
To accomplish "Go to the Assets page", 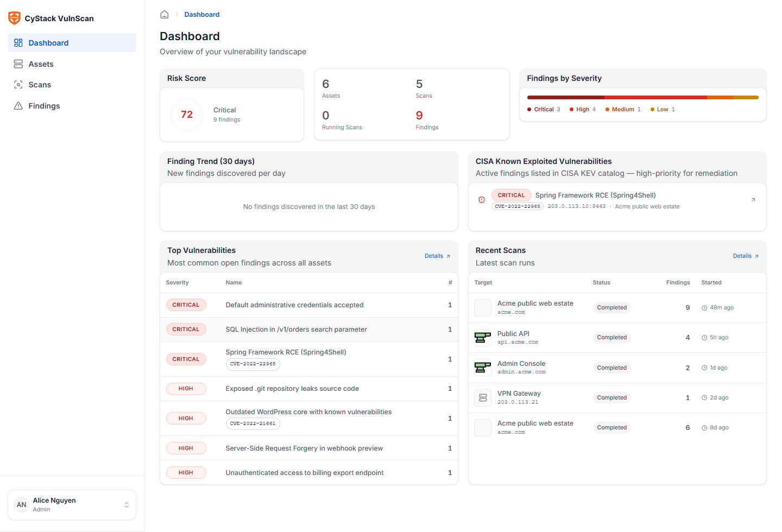I will click(x=72, y=64).
